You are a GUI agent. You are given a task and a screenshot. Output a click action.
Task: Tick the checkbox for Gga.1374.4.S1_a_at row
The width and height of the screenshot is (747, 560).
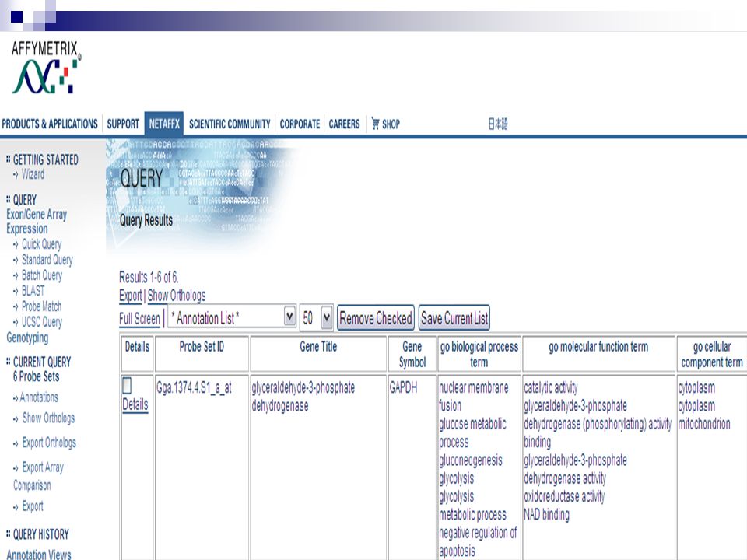[127, 385]
